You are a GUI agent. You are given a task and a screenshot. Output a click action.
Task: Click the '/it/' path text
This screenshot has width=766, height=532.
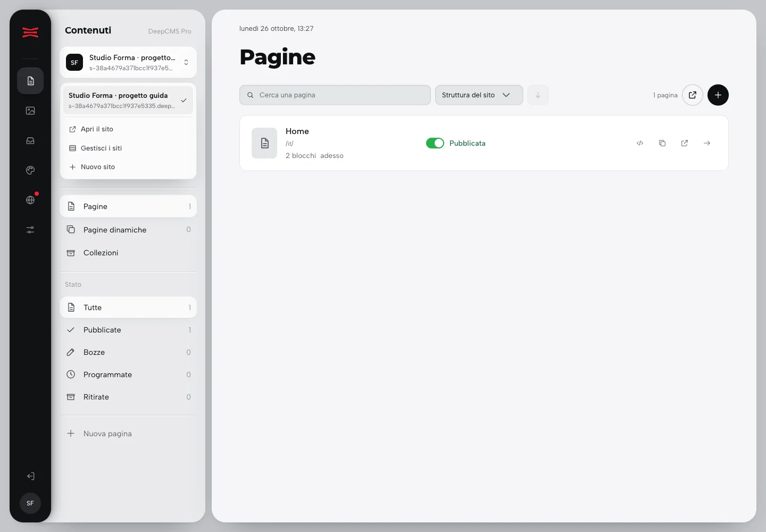289,144
